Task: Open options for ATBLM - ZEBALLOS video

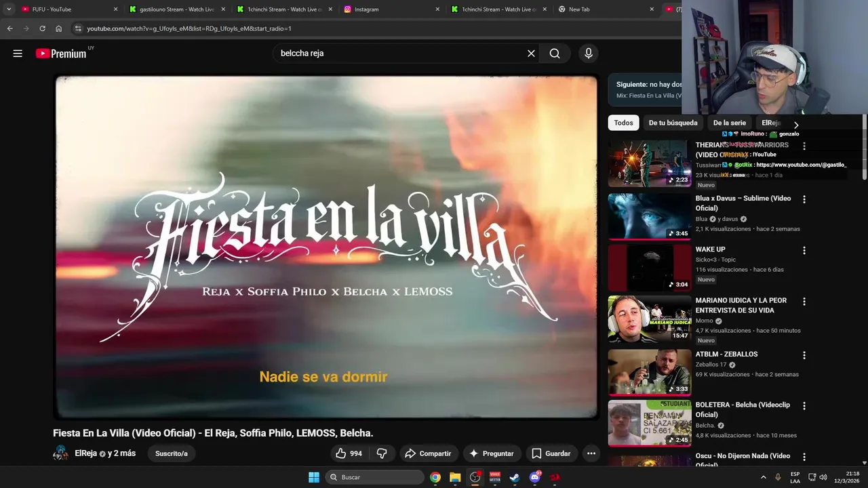Action: pos(804,355)
